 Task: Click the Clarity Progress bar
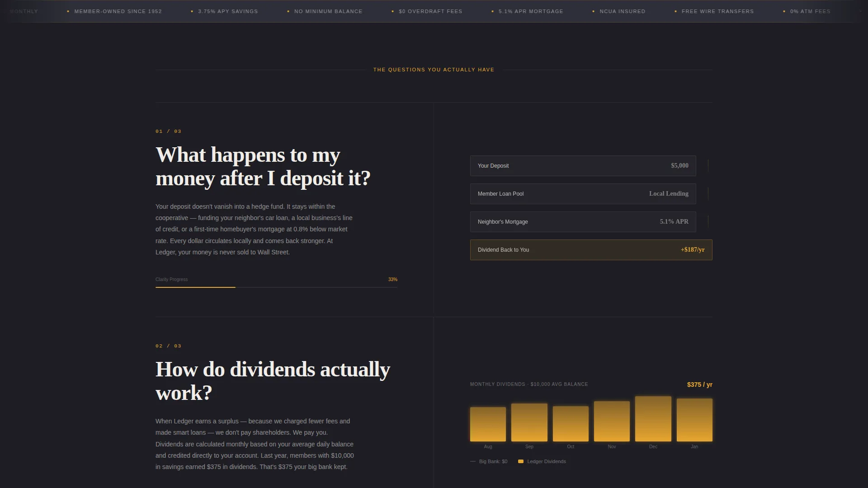pos(276,287)
